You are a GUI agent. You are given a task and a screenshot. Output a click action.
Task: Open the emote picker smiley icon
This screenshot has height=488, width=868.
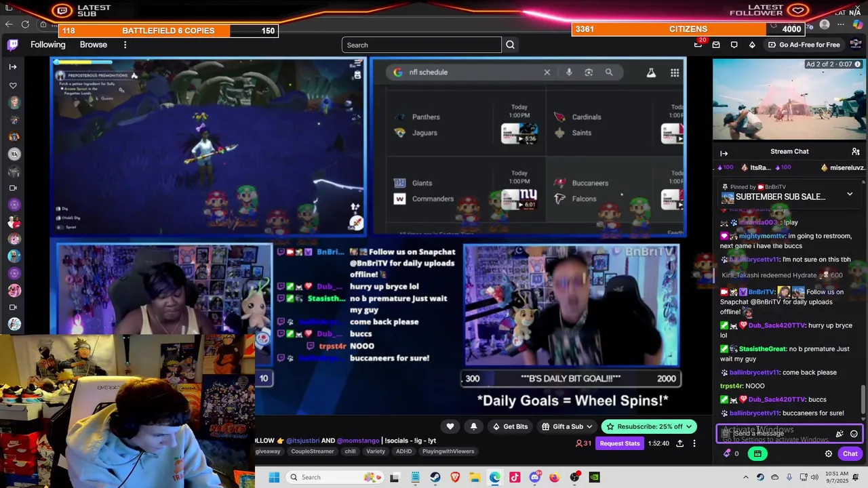(854, 434)
